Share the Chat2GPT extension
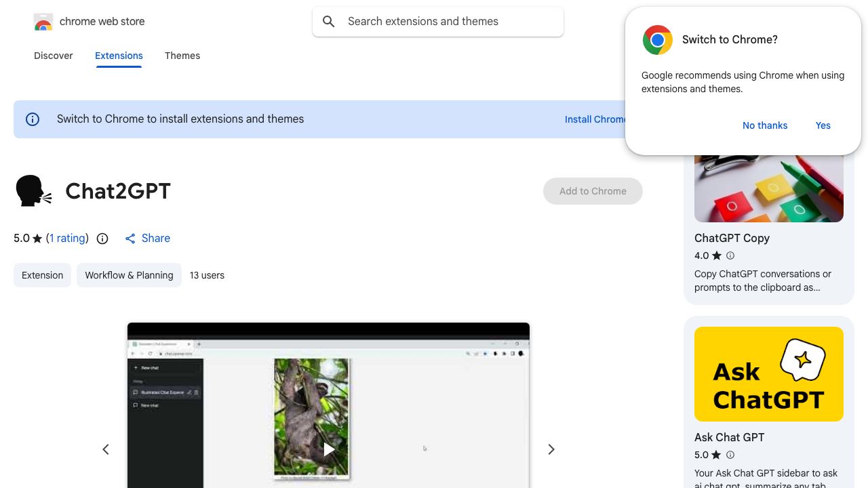868x488 pixels. (147, 239)
